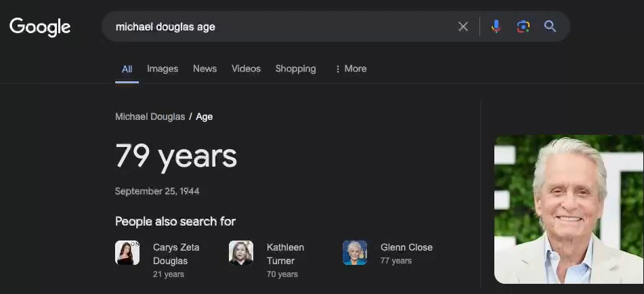Select the Shopping tab
Viewport: 644px width, 294px height.
(x=295, y=68)
